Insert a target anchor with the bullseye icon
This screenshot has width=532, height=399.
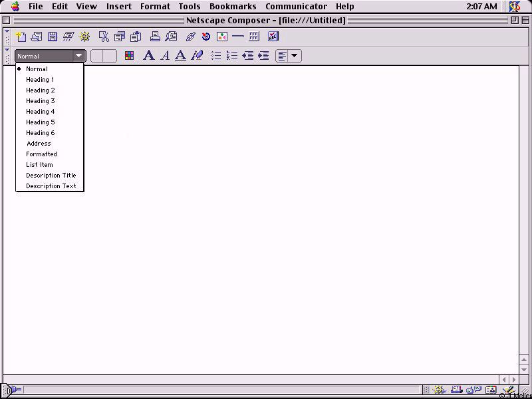[206, 37]
